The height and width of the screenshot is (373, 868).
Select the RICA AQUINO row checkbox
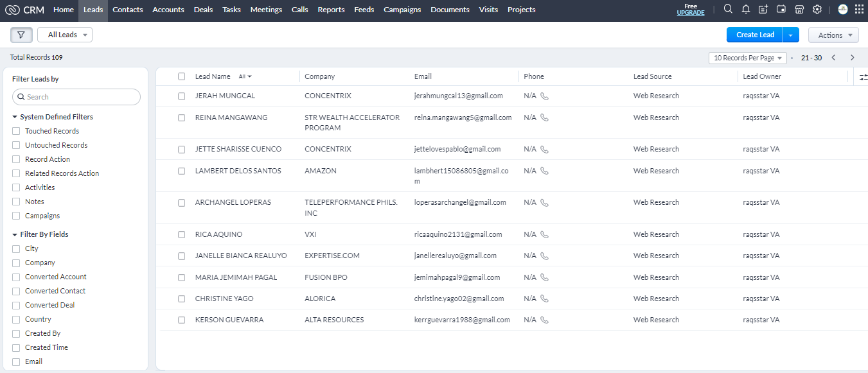point(182,235)
